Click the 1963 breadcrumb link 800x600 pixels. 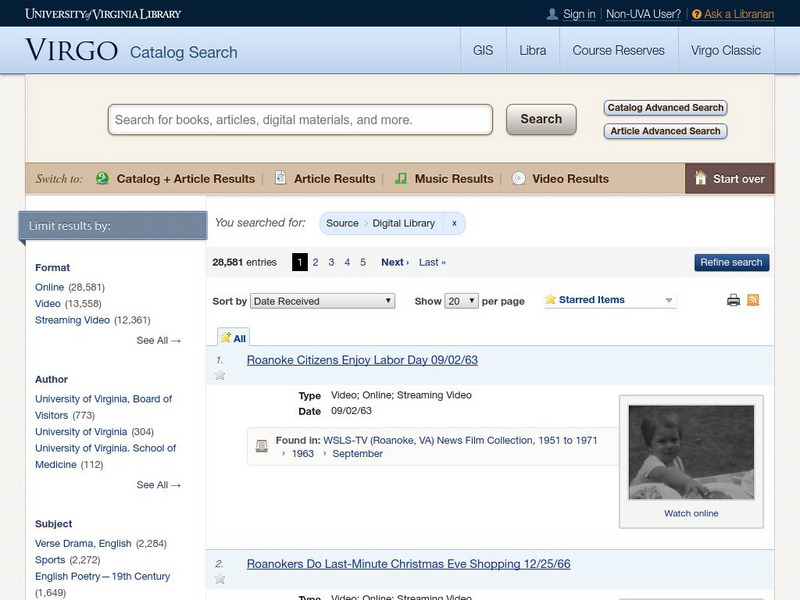303,454
